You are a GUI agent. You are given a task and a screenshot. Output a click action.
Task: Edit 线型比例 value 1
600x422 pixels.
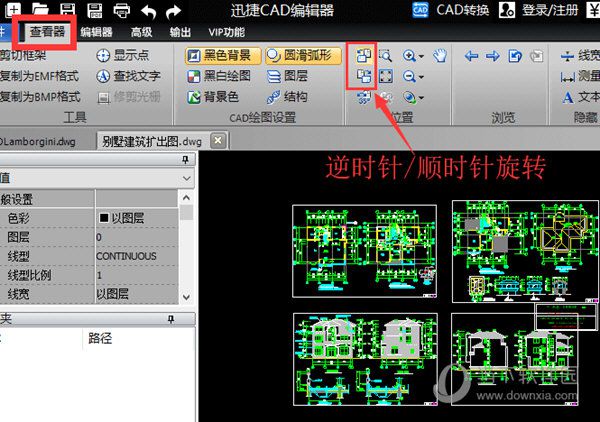click(136, 275)
